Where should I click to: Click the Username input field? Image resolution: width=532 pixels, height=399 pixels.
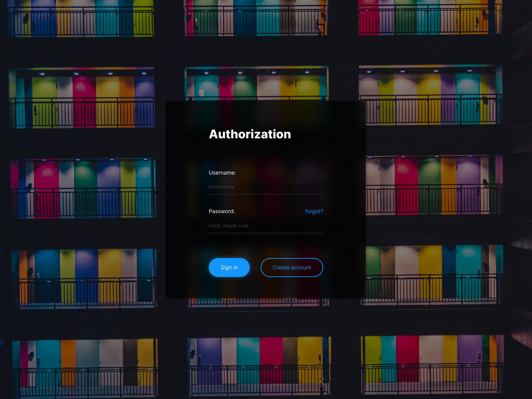pos(266,187)
